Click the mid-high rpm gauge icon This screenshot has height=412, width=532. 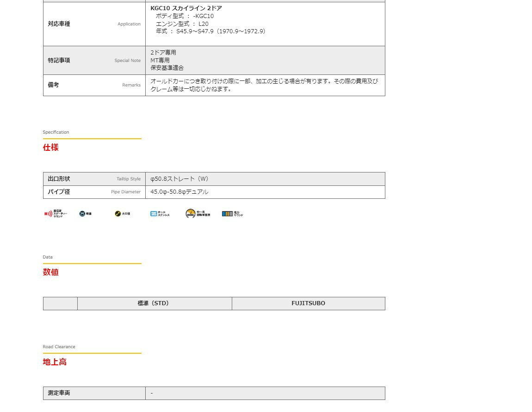click(x=198, y=214)
